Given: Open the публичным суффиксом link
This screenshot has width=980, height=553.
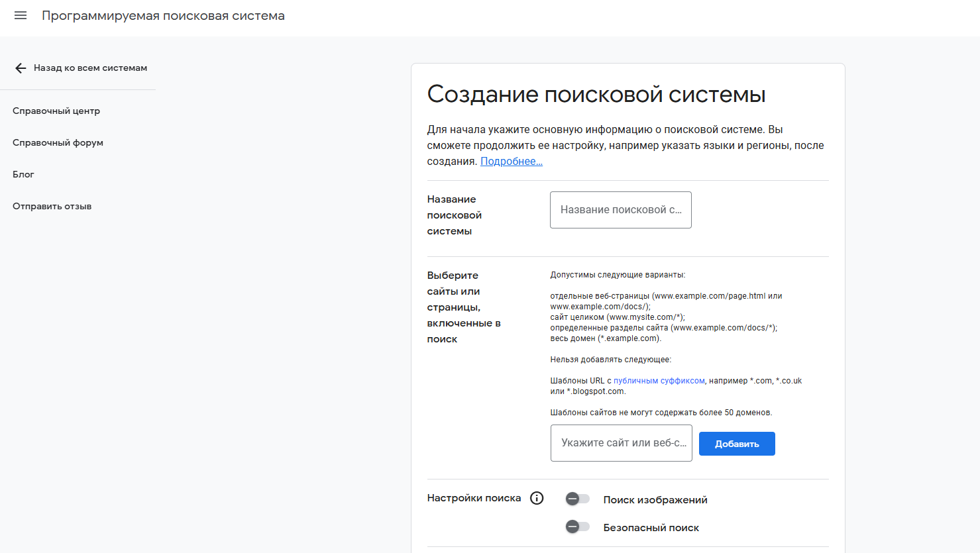Looking at the screenshot, I should click(x=659, y=381).
